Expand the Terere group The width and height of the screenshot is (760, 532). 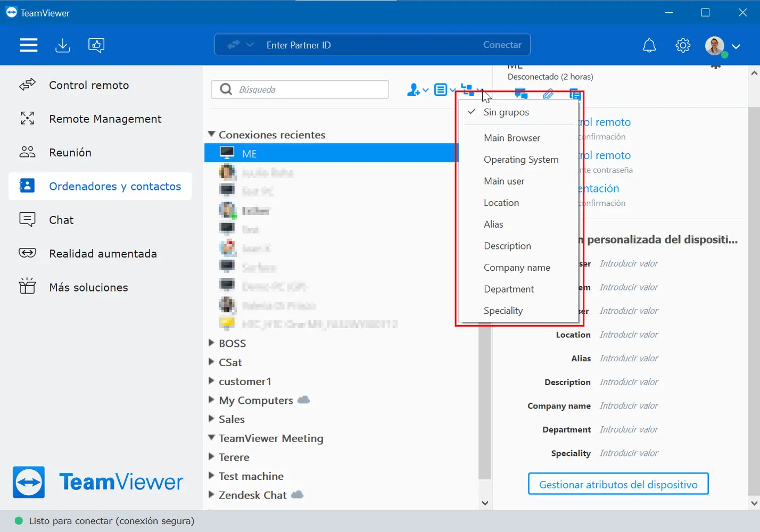pyautogui.click(x=211, y=457)
